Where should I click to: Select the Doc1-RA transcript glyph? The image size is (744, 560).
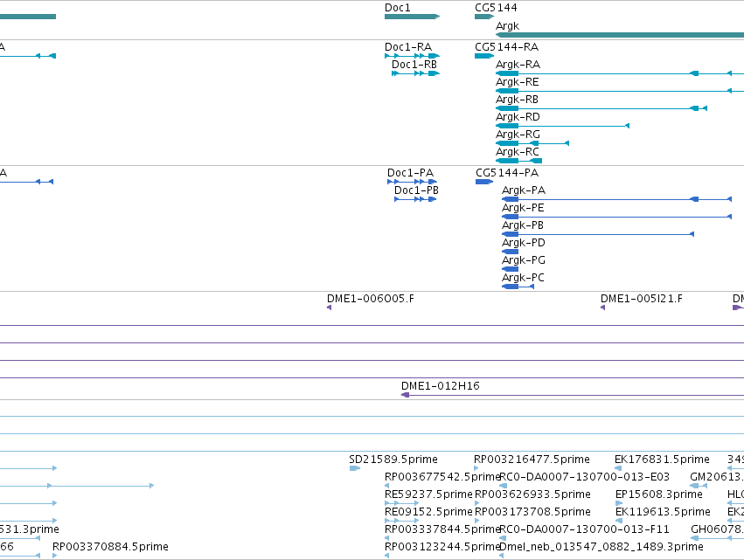[412, 56]
